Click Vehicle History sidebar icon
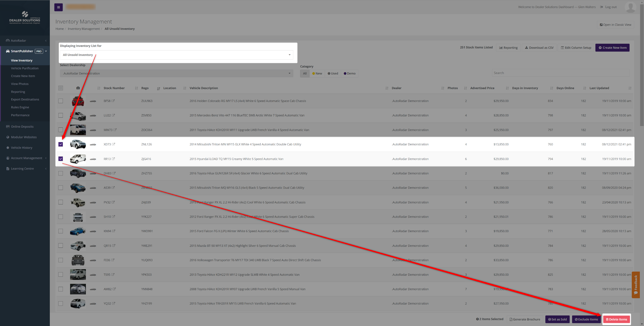Viewport: 644px width, 326px height. pos(8,148)
